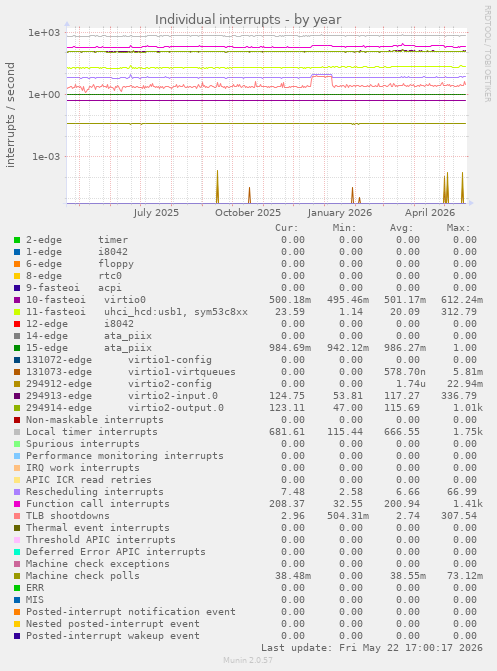Click the July 2025 axis label
Viewport: 497px width, 671px height.
tap(156, 213)
